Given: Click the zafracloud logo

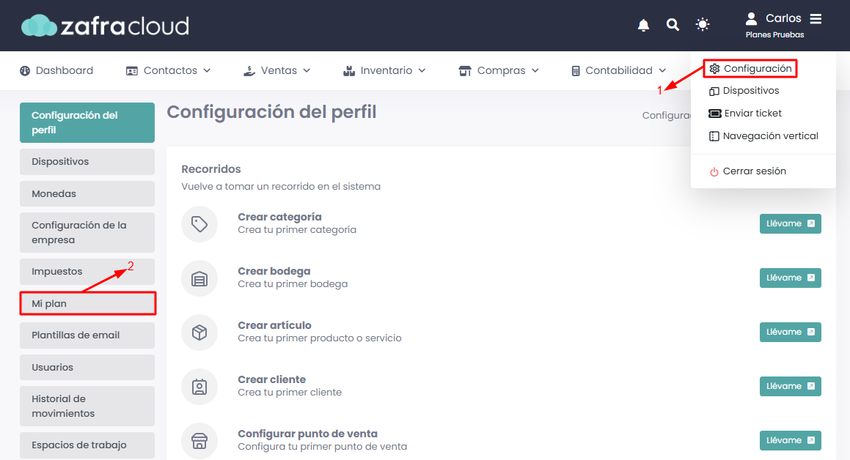Looking at the screenshot, I should [105, 25].
